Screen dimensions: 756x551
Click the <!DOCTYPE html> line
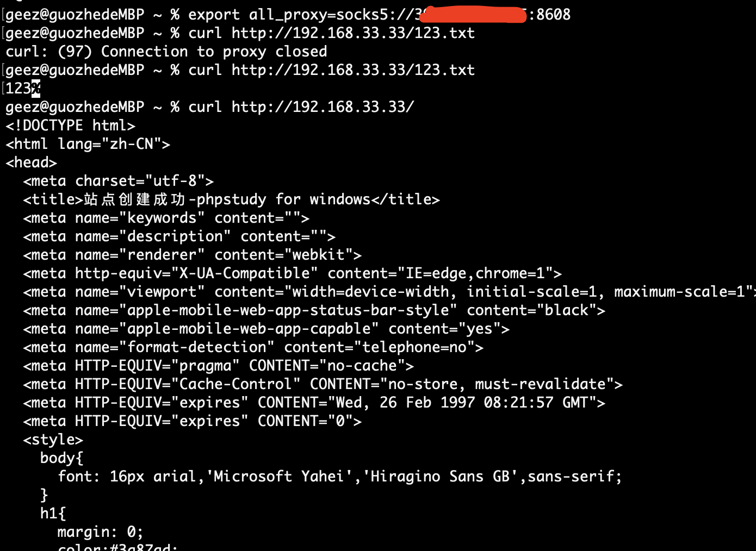click(x=70, y=126)
